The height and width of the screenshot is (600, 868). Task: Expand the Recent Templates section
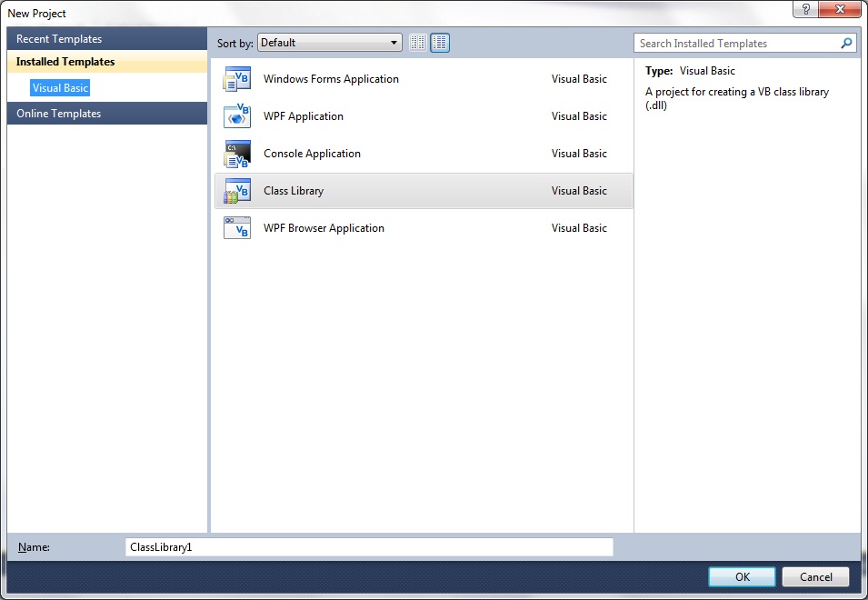pyautogui.click(x=107, y=39)
